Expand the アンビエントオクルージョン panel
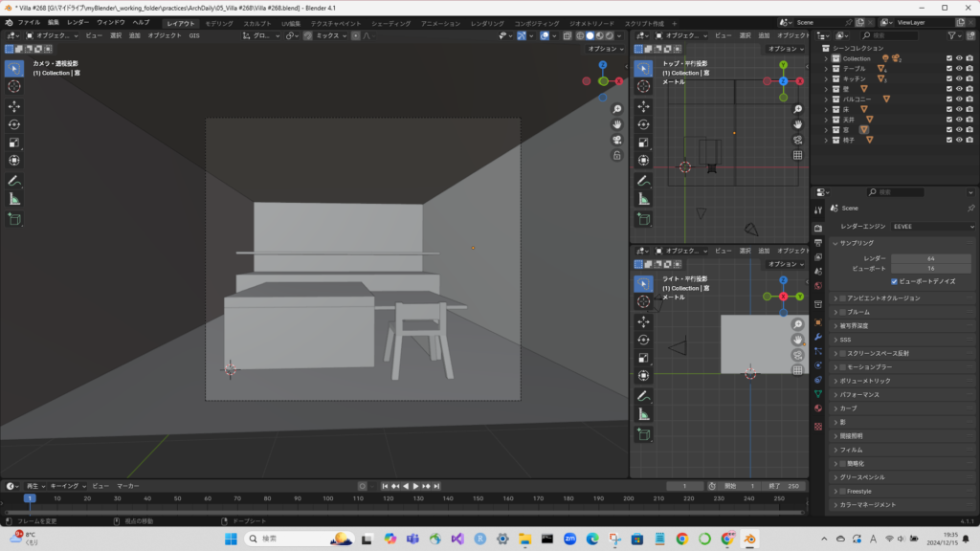The height and width of the screenshot is (551, 980). pyautogui.click(x=880, y=298)
